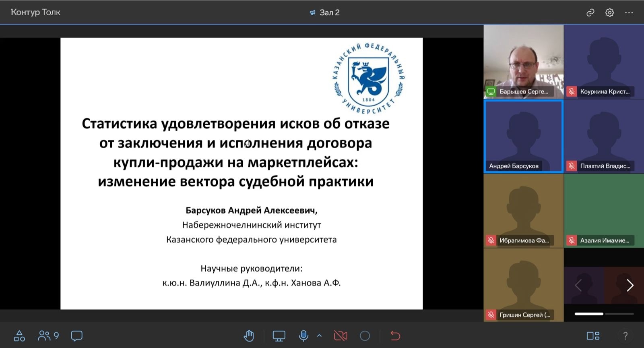644x348 pixels.
Task: Open the three-dot more options menu
Action: (x=629, y=12)
